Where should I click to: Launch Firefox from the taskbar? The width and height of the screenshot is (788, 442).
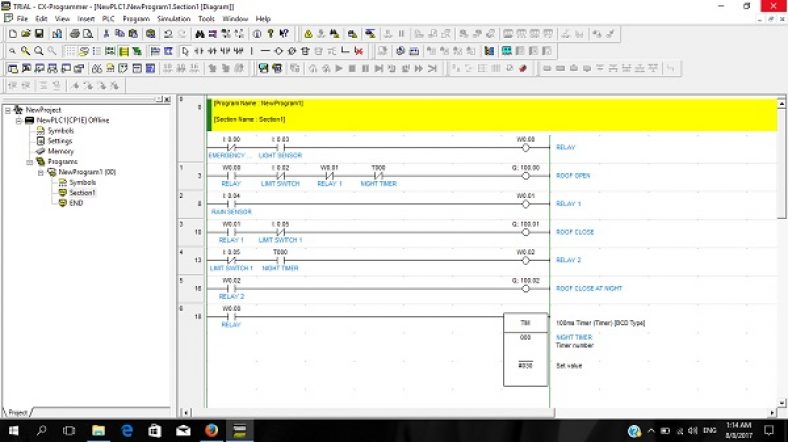(x=212, y=430)
